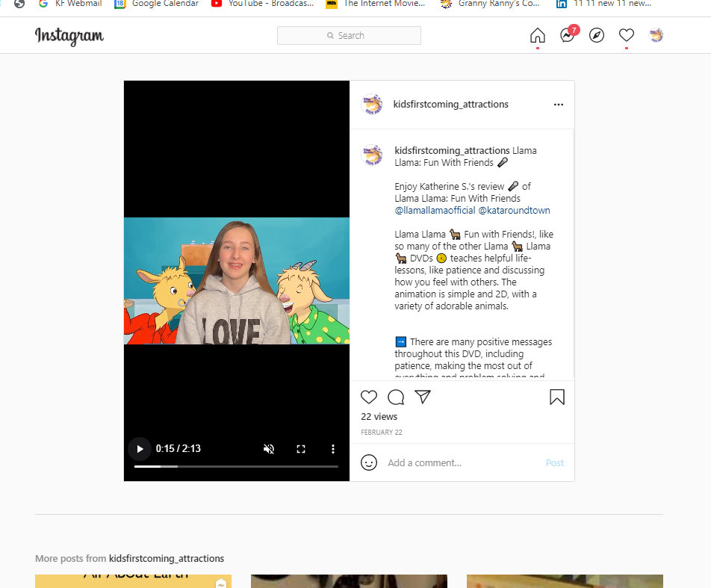The width and height of the screenshot is (711, 588).
Task: Click the Instagram logo
Action: coord(69,36)
